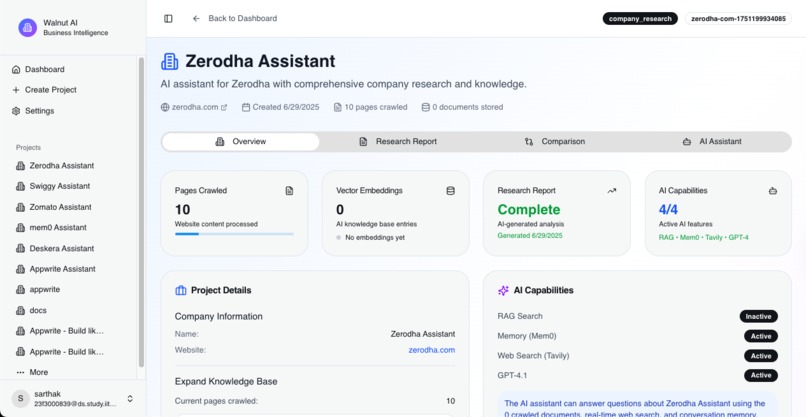The width and height of the screenshot is (806, 417).
Task: Click the Complete status text
Action: click(528, 210)
